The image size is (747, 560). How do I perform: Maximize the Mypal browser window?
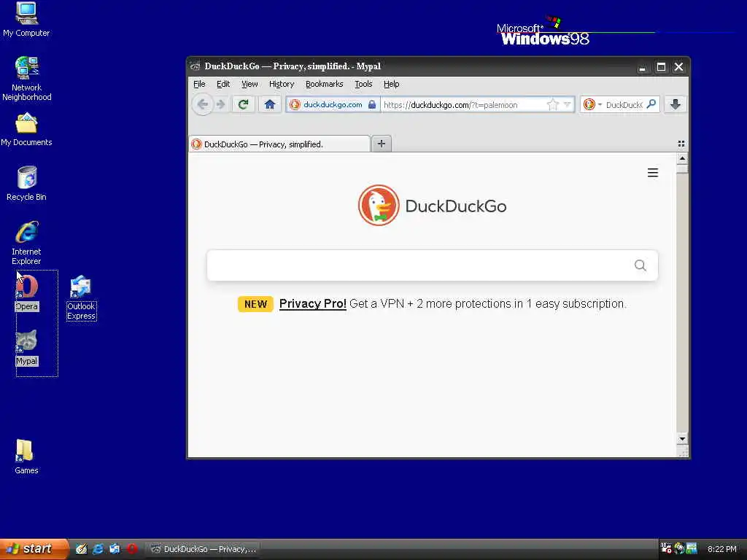(x=661, y=67)
